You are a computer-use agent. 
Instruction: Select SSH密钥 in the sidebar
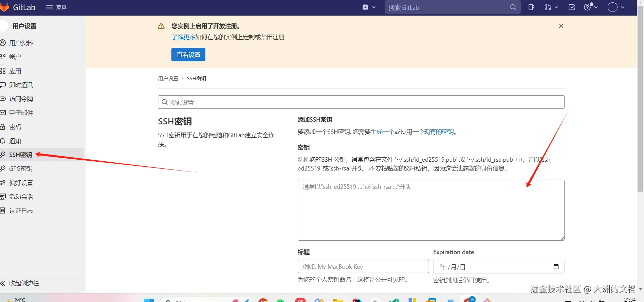(x=42, y=155)
